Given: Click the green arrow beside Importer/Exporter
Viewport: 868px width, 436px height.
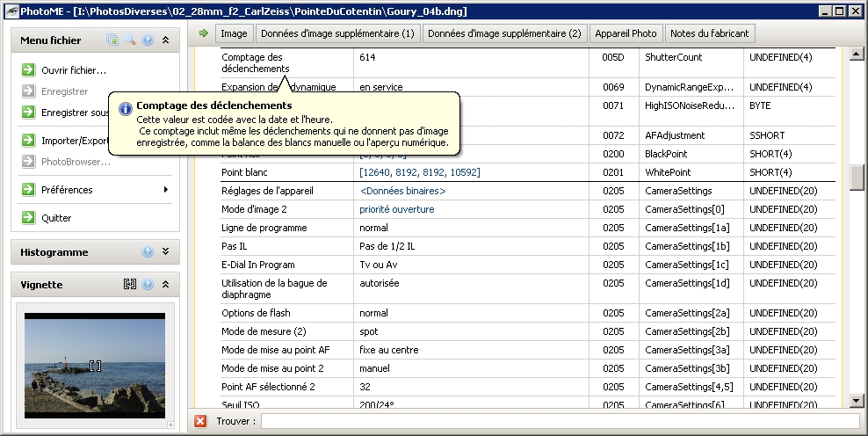Looking at the screenshot, I should (28, 140).
